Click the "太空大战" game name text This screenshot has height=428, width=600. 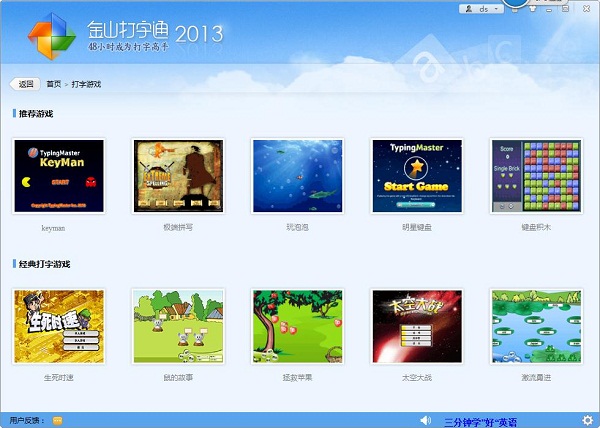[417, 378]
